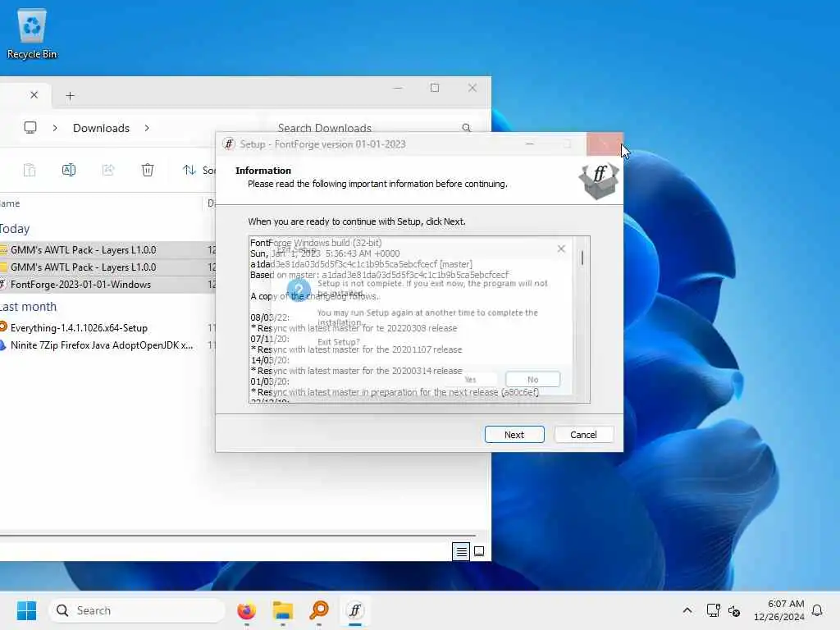Click the Share icon in File Explorer toolbar

(108, 170)
